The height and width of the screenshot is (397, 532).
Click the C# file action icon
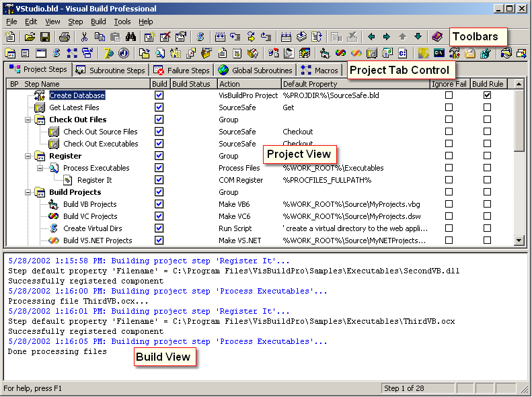pos(403,53)
